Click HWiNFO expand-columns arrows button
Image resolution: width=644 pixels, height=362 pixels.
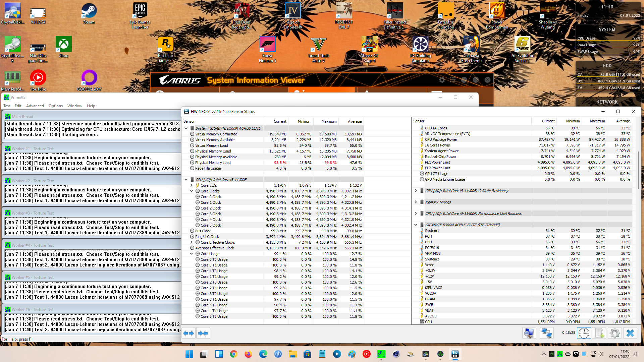click(x=189, y=333)
